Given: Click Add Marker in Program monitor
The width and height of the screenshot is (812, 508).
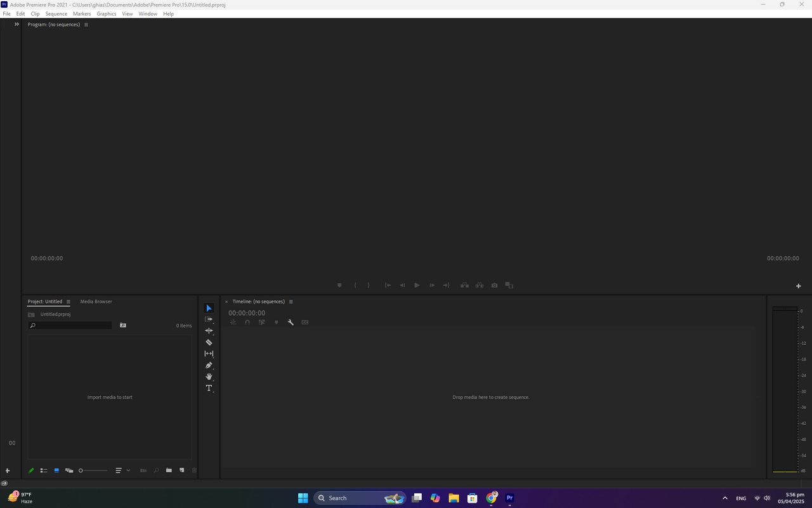Looking at the screenshot, I should coord(339,285).
